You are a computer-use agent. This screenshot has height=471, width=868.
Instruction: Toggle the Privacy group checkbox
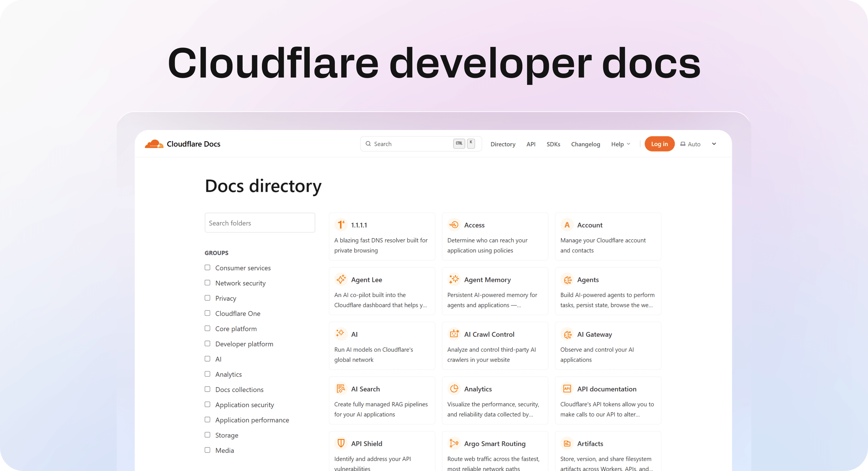(207, 298)
